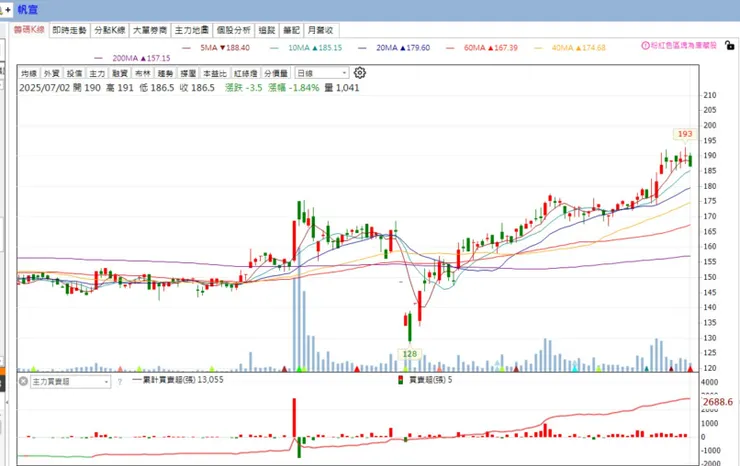The image size is (740, 466).
Task: Toggle the 均線 overlay button
Action: (x=29, y=73)
